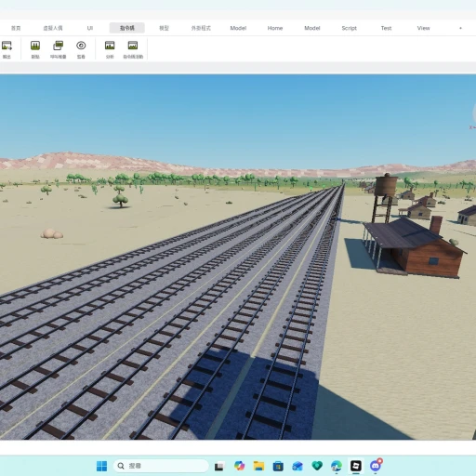
Task: Switch to the 首页 tab
Action: click(x=16, y=28)
